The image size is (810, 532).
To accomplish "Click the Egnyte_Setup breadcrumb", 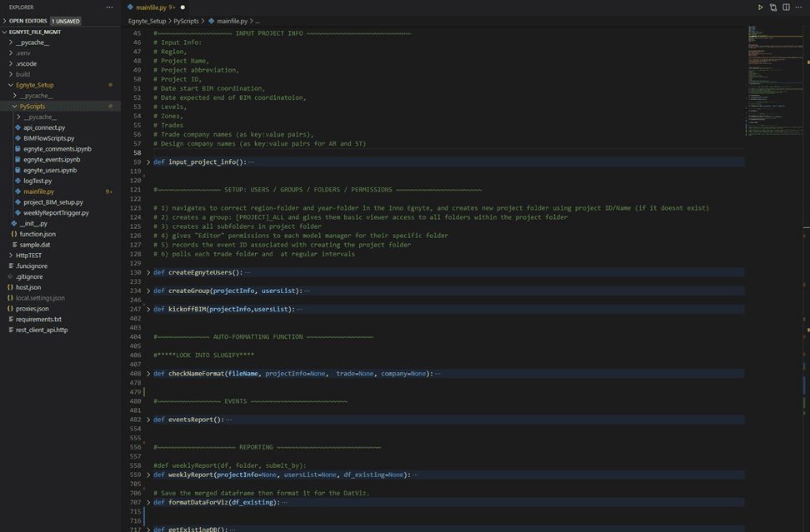I will coord(147,21).
